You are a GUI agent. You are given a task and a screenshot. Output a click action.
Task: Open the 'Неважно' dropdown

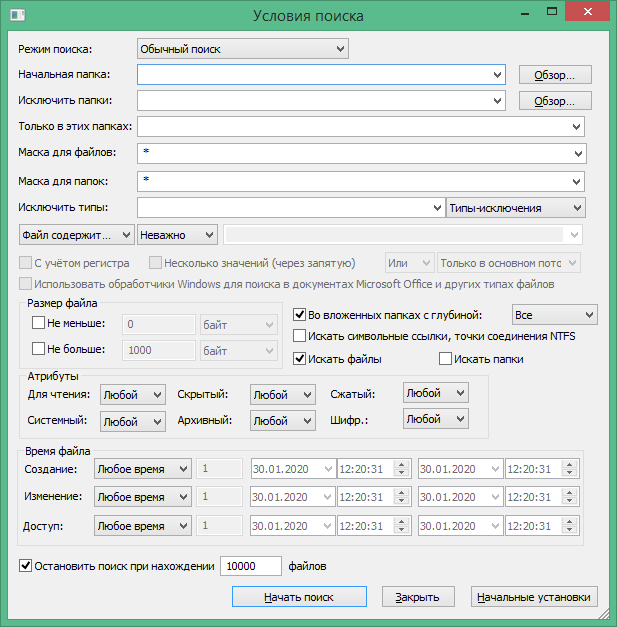pyautogui.click(x=177, y=235)
